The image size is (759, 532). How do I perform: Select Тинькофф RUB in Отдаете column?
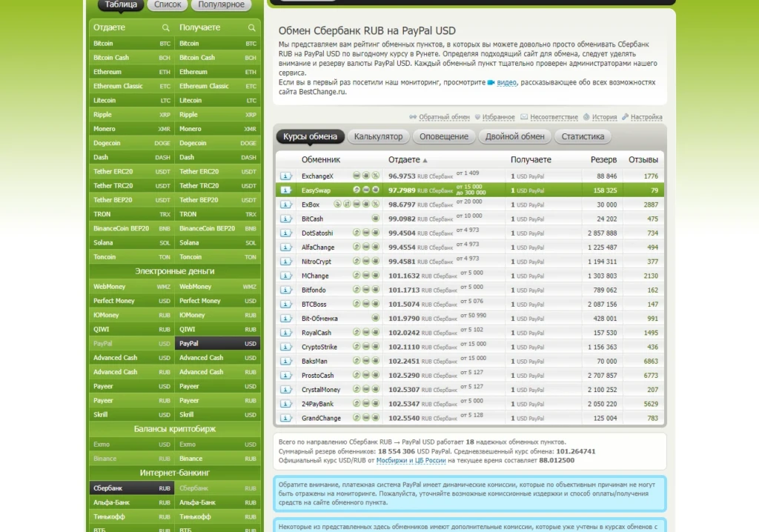132,517
